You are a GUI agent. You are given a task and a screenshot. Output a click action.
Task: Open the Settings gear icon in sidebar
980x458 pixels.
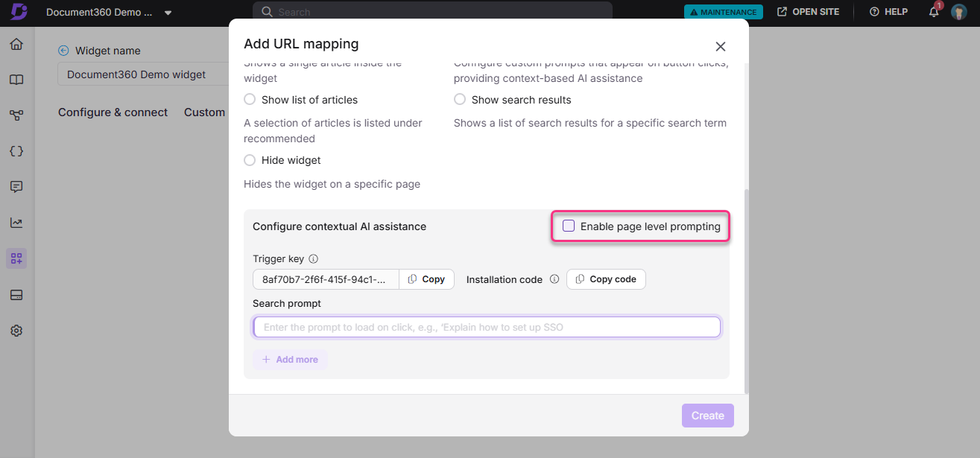tap(16, 331)
